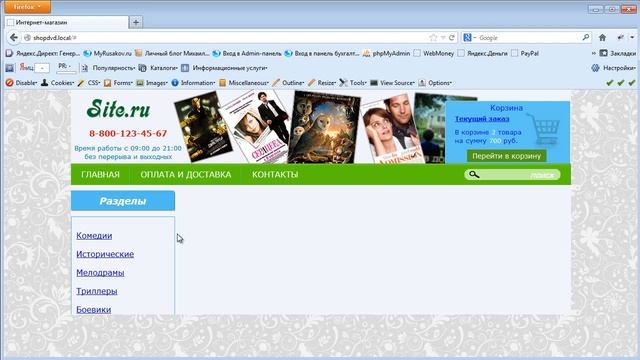Open the Cookies developer toolbar item

(57, 83)
